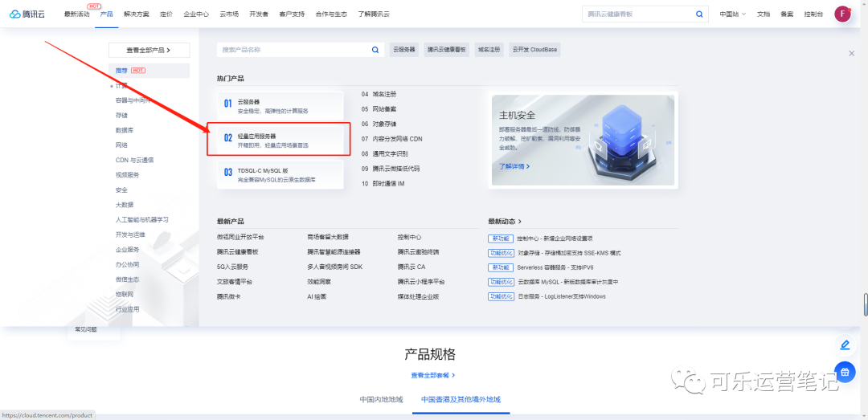This screenshot has height=420, width=868.
Task: Select 数据库 in the category sidebar
Action: click(125, 130)
